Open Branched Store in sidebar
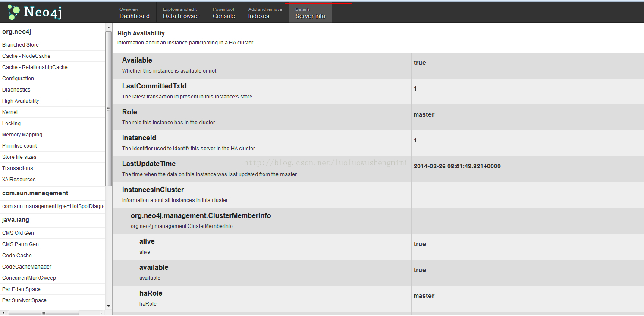644x316 pixels. click(20, 45)
